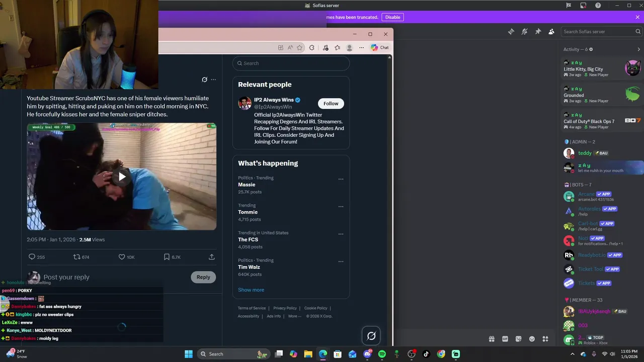
Task: Open Edge settings and more menu
Action: [361, 48]
